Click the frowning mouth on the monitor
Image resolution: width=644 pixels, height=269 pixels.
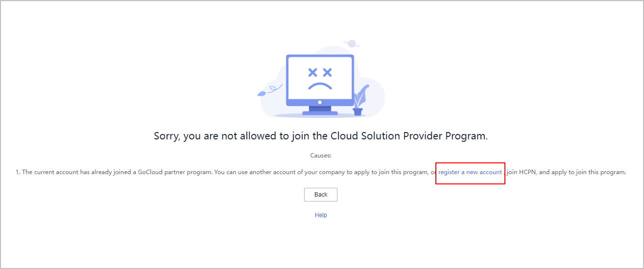320,86
